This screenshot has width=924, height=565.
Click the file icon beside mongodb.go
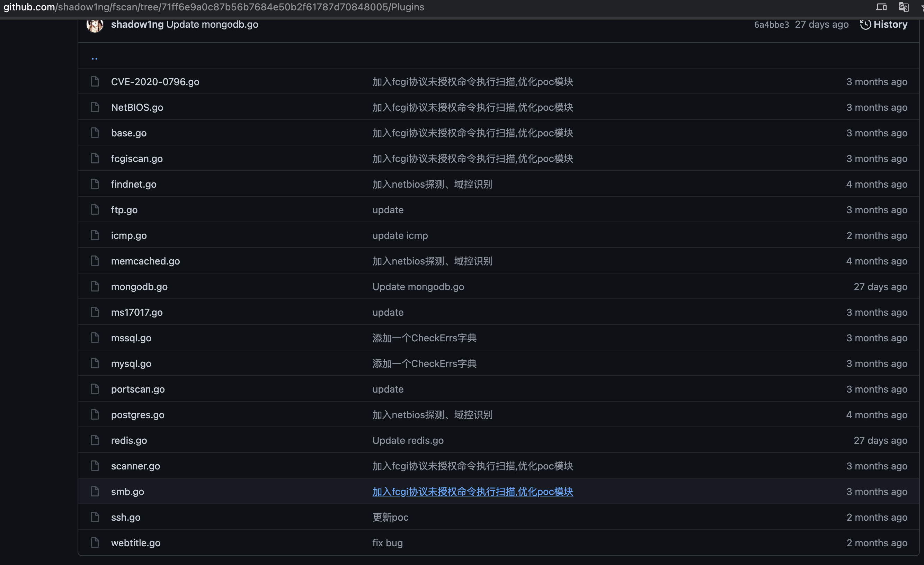(95, 286)
